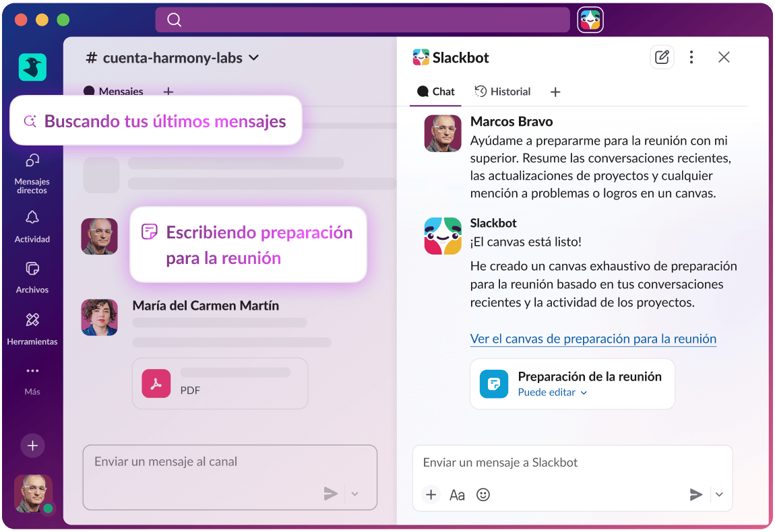
Task: Select the Chat tab in Slackbot
Action: point(435,91)
